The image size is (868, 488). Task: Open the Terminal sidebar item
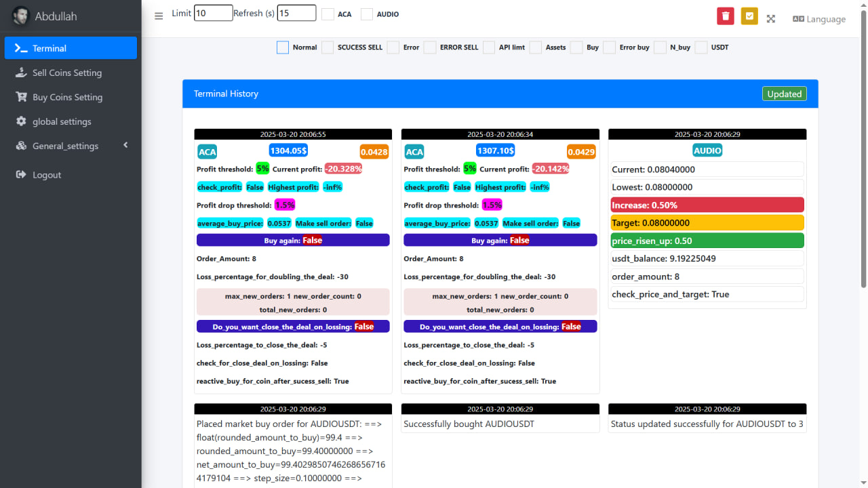pyautogui.click(x=71, y=48)
